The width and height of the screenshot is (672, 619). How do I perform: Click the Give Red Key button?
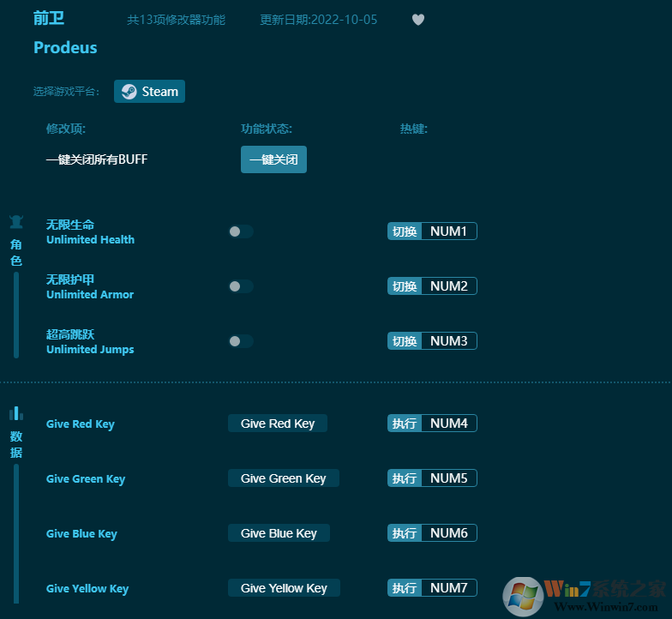(278, 424)
